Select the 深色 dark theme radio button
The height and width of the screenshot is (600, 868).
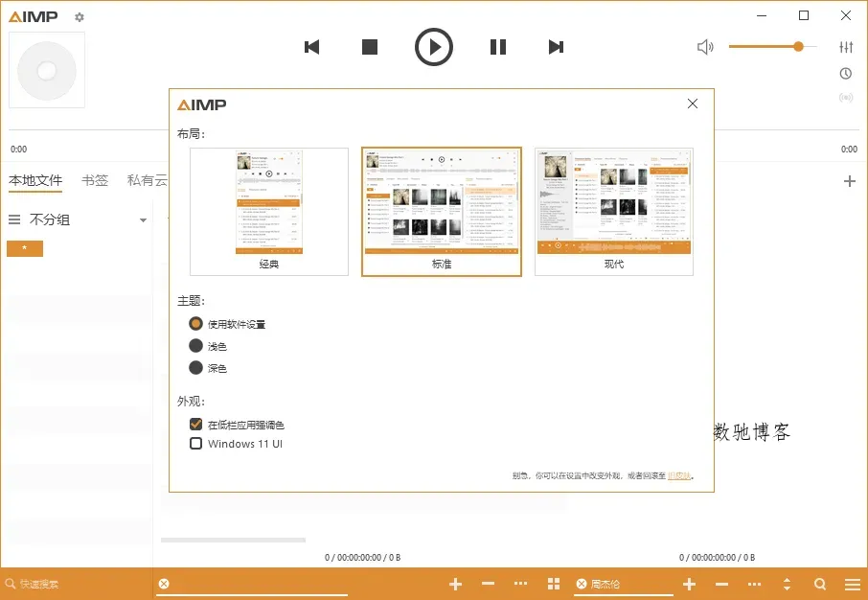point(195,368)
